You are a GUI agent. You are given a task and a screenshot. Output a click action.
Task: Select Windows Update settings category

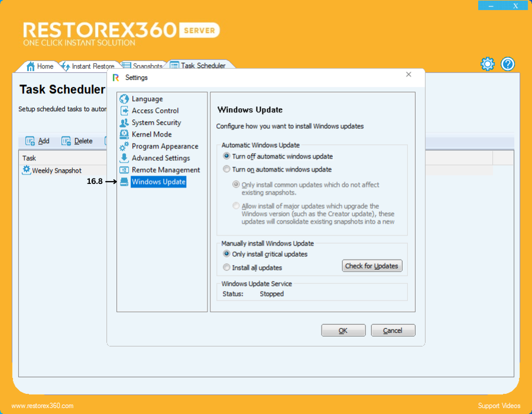[158, 182]
